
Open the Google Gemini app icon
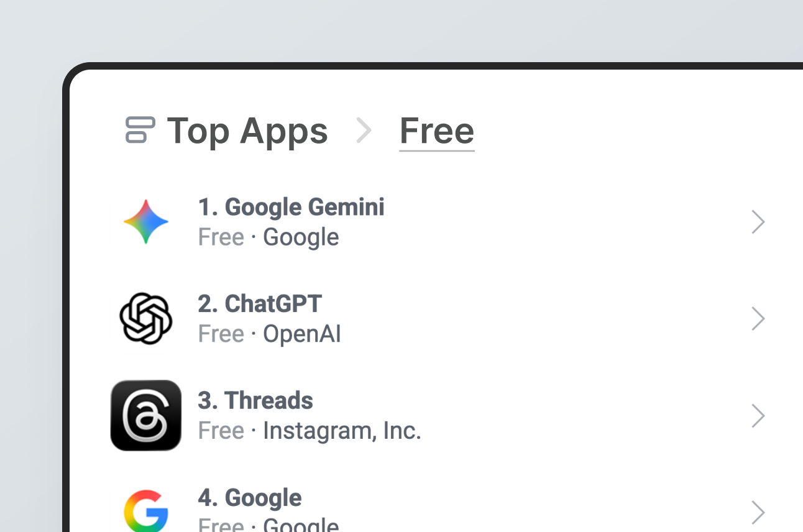146,222
